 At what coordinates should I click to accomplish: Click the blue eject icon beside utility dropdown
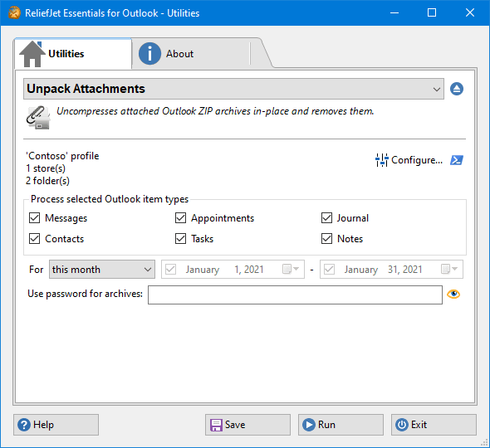pyautogui.click(x=457, y=89)
